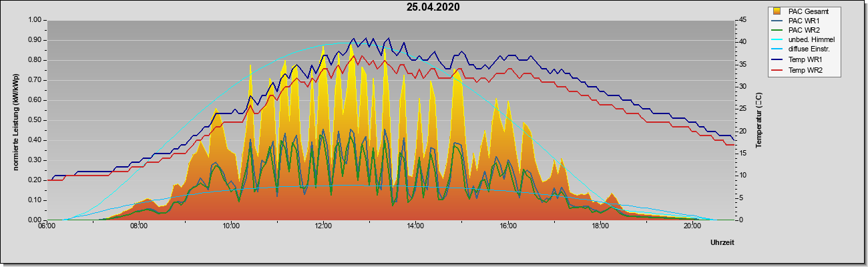Click the 14:00 time axis label
This screenshot has height=267, width=868.
tap(415, 226)
